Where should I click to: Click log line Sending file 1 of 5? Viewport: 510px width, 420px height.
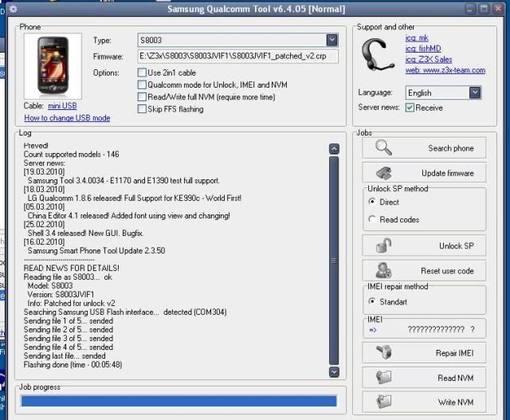69,320
